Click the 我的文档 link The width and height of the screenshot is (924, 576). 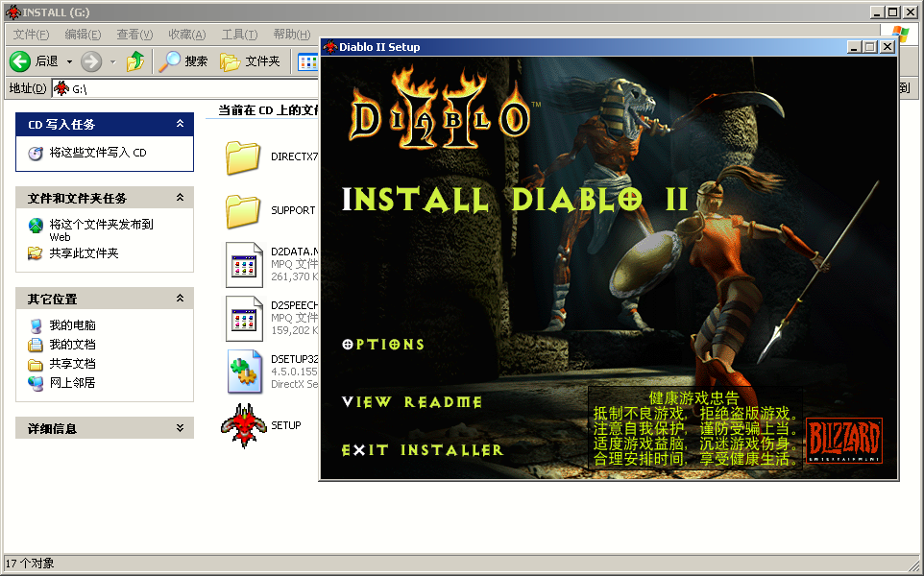(72, 345)
